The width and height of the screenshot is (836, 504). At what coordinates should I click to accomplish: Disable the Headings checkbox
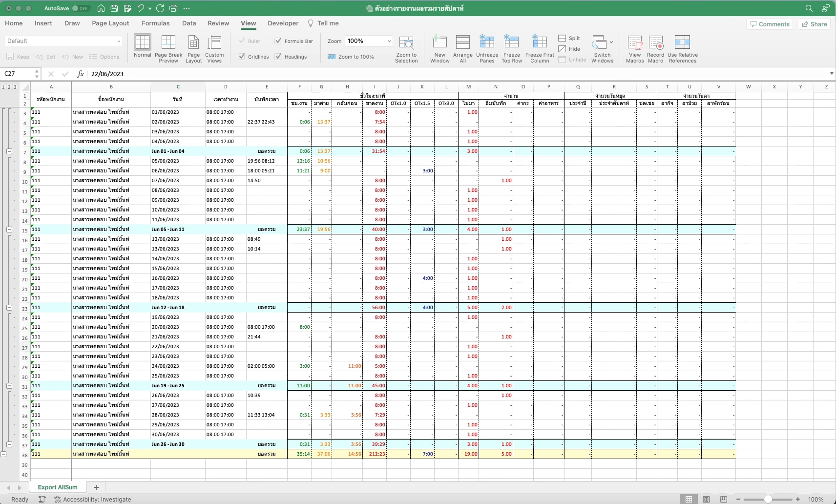click(278, 57)
